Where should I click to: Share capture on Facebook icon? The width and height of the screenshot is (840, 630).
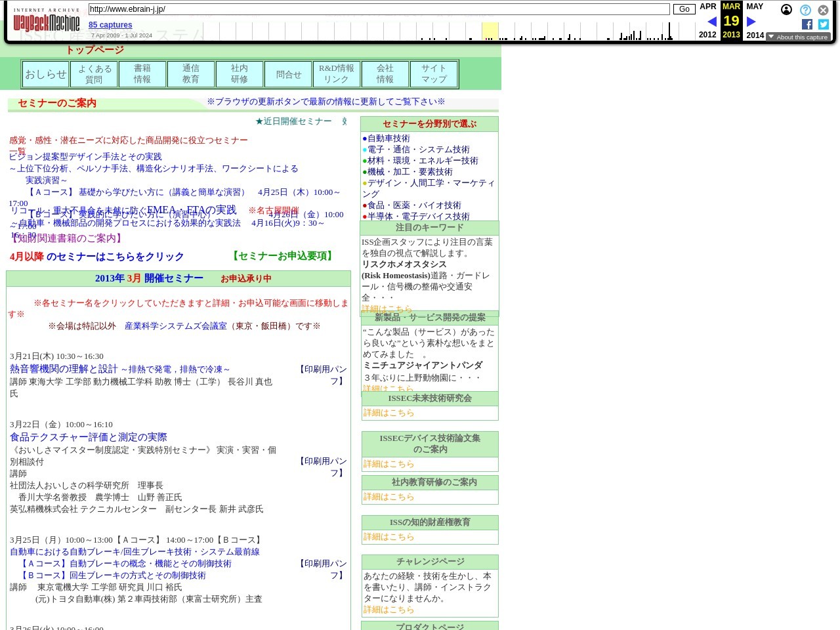click(807, 24)
